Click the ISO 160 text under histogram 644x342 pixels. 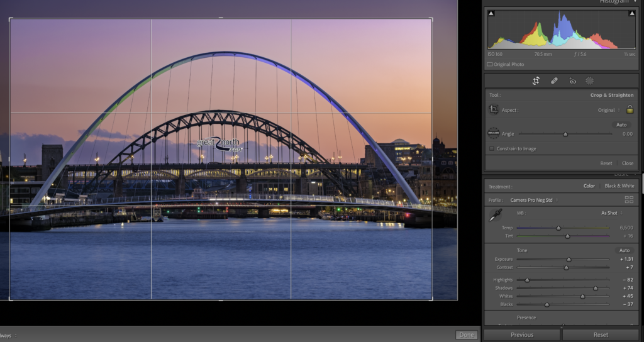[495, 54]
